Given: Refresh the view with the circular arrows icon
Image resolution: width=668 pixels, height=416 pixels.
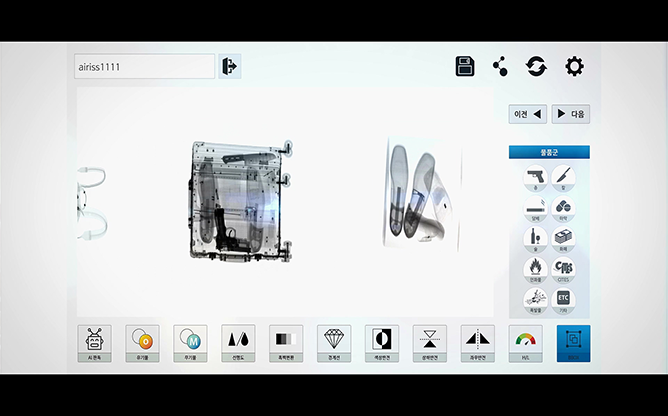Looking at the screenshot, I should pyautogui.click(x=536, y=66).
